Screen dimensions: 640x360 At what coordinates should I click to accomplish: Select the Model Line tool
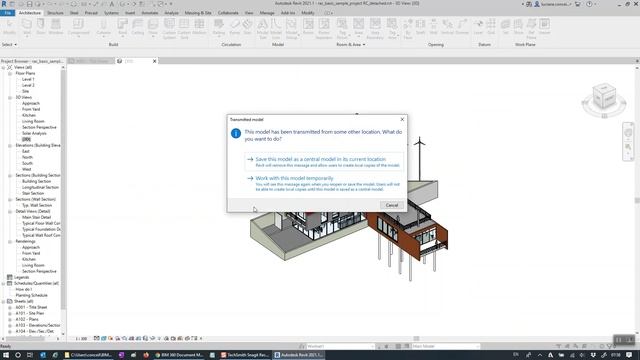(276, 29)
